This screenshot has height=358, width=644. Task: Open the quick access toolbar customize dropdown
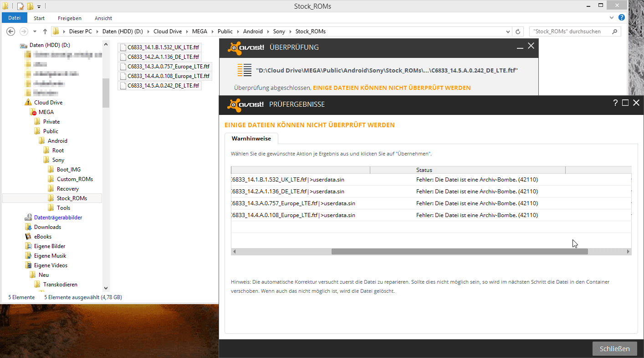pyautogui.click(x=39, y=6)
